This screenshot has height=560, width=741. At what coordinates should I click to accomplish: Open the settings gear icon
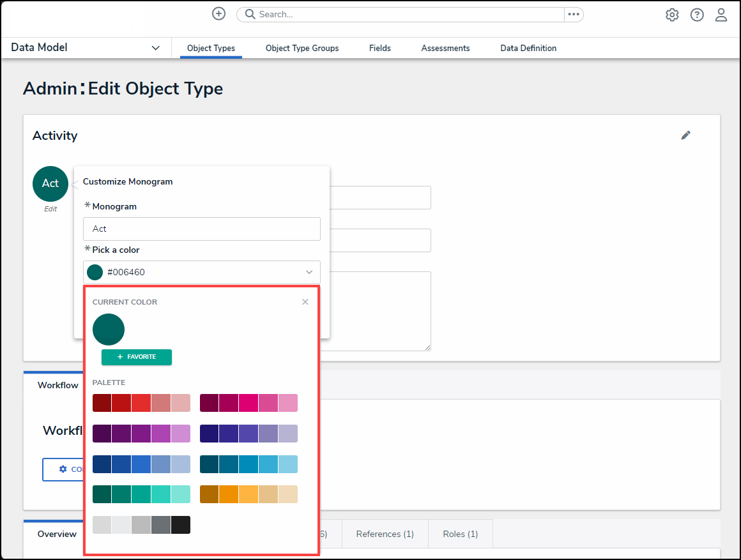[672, 15]
